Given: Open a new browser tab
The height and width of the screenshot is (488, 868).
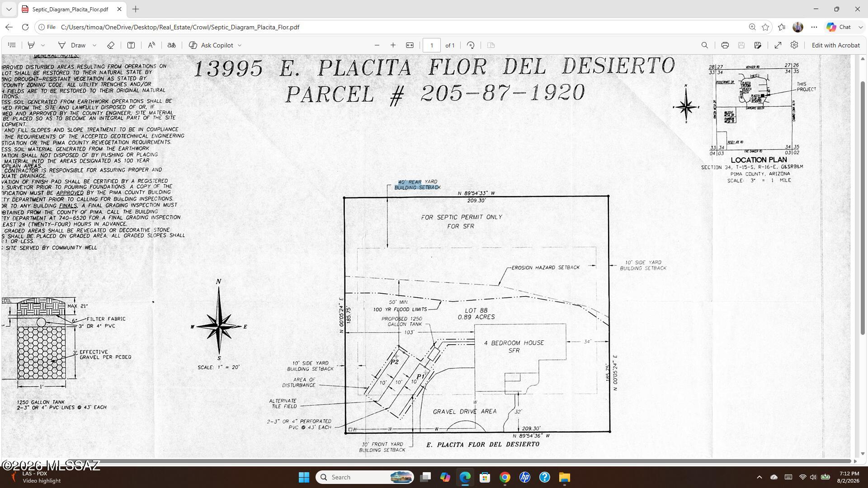Looking at the screenshot, I should [136, 9].
